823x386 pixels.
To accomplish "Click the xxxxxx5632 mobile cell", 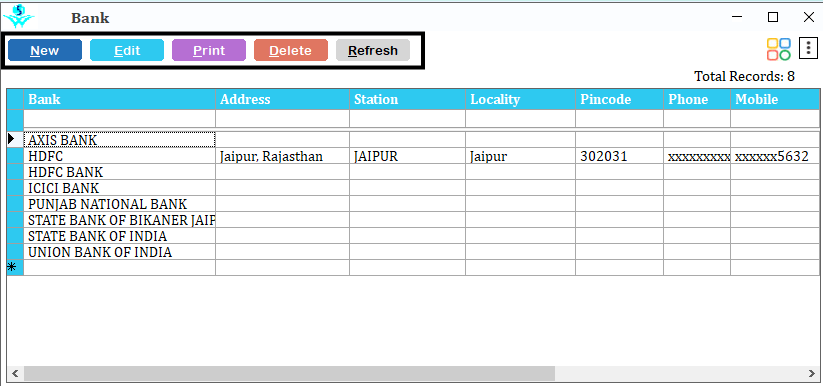I will pos(775,156).
